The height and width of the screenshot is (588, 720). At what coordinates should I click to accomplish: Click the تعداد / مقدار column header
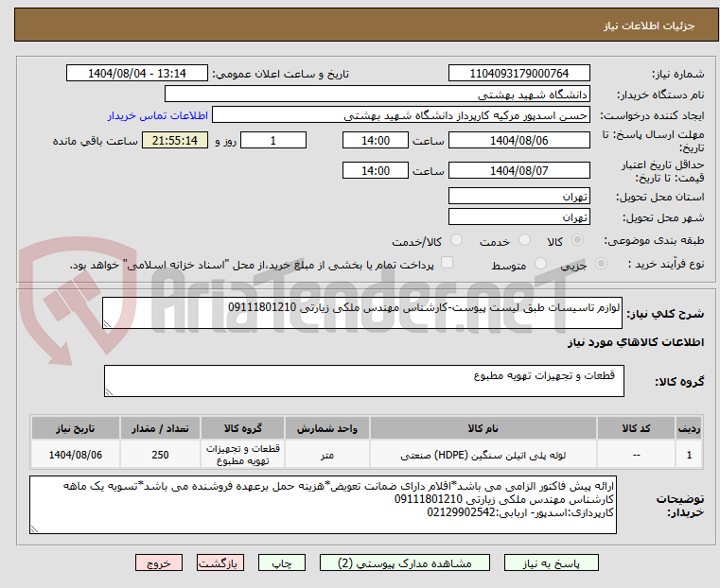[160, 428]
